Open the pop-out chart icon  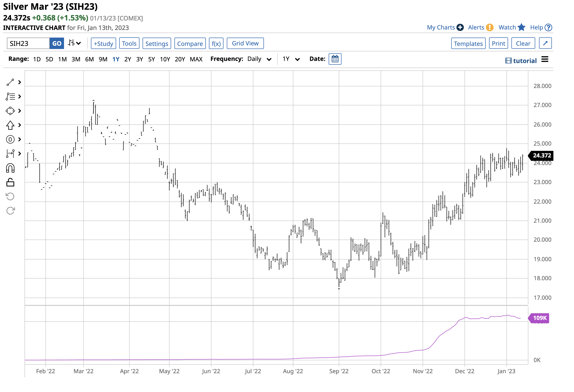[545, 43]
